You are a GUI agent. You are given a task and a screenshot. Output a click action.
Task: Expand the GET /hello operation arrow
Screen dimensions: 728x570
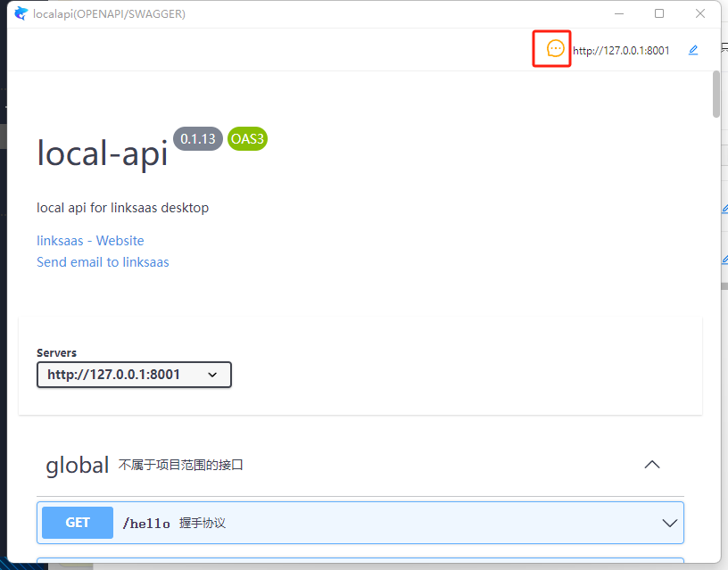pyautogui.click(x=669, y=523)
